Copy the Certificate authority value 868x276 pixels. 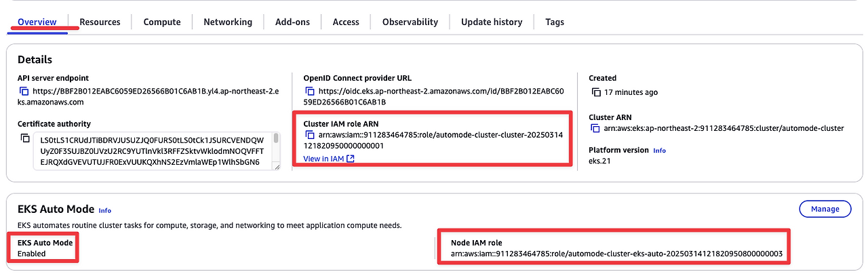25,138
